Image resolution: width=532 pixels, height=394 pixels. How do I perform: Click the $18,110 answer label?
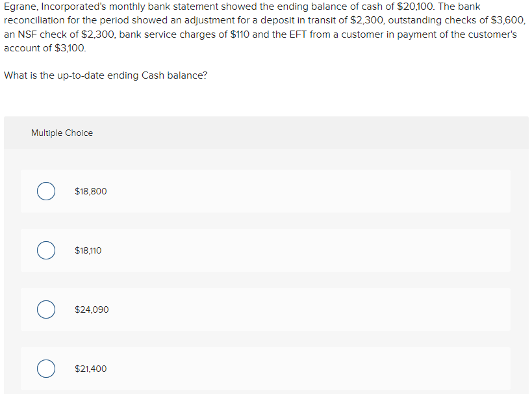pos(88,250)
